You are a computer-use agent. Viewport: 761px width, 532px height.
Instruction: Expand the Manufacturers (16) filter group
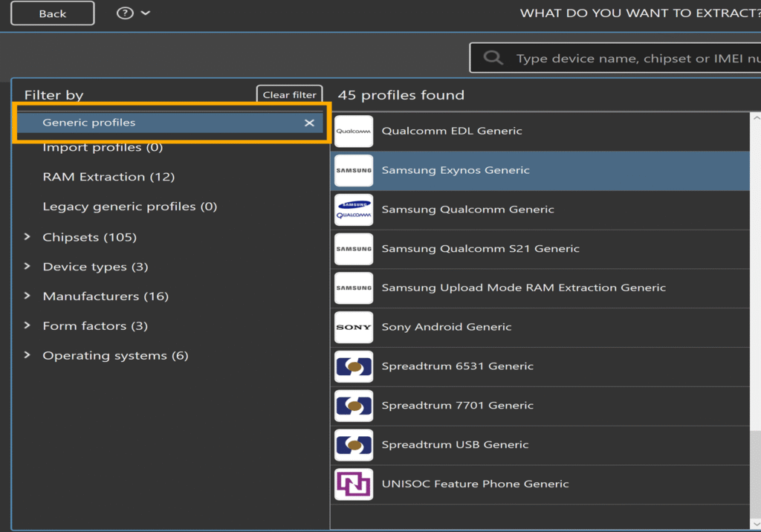27,296
